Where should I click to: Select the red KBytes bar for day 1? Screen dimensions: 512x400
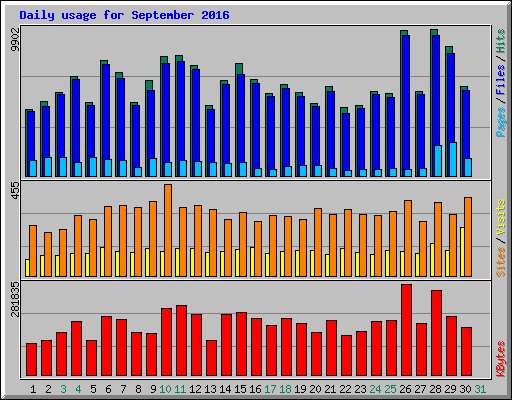click(31, 360)
